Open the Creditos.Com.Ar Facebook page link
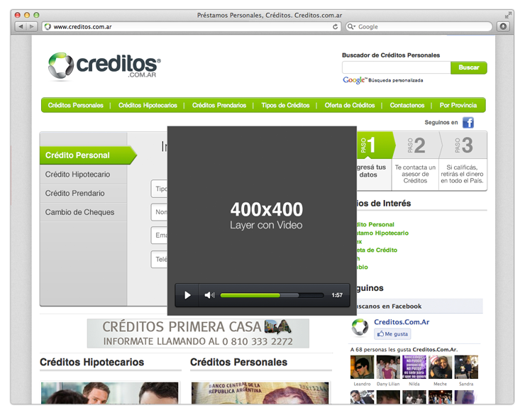The image size is (525, 420). [x=402, y=322]
